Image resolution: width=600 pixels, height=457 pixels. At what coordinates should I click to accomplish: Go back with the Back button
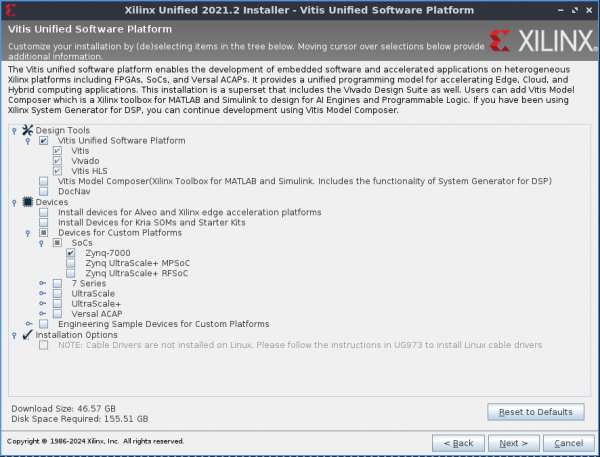click(459, 442)
